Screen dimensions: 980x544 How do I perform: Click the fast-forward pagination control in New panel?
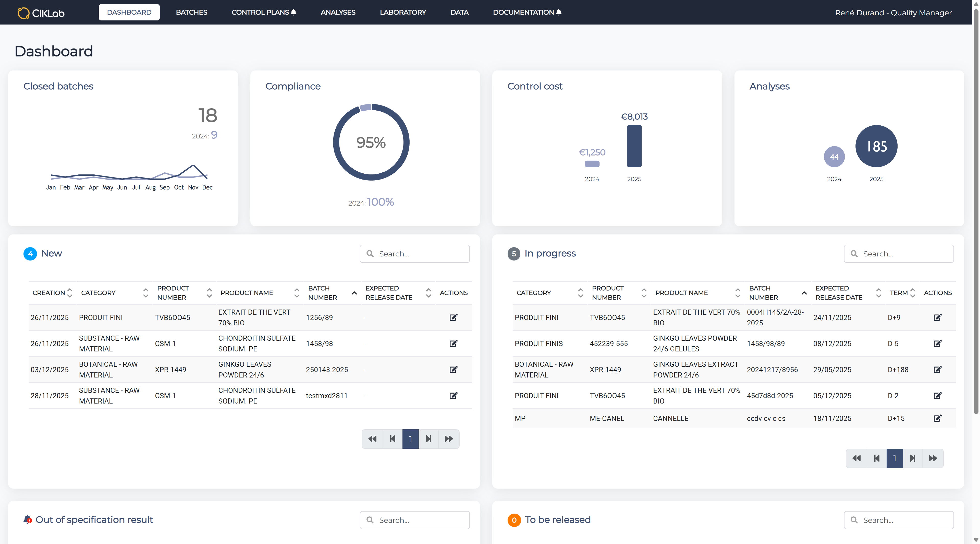pyautogui.click(x=449, y=439)
